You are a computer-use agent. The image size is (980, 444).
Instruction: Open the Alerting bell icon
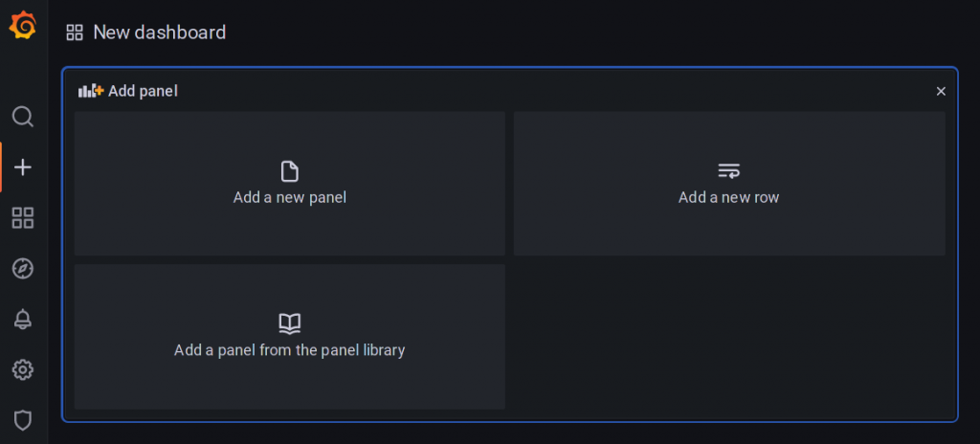(x=23, y=320)
